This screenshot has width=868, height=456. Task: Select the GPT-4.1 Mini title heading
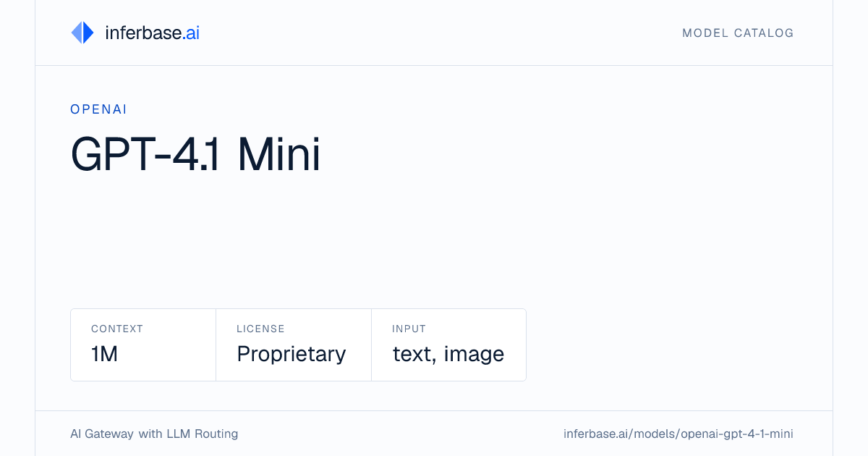pos(195,153)
